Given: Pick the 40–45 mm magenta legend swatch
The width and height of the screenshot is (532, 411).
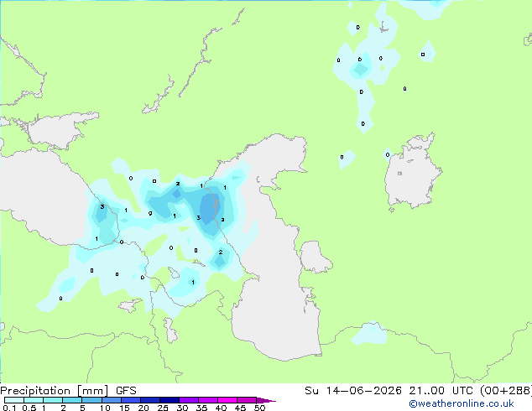Looking at the screenshot, I should 227,400.
